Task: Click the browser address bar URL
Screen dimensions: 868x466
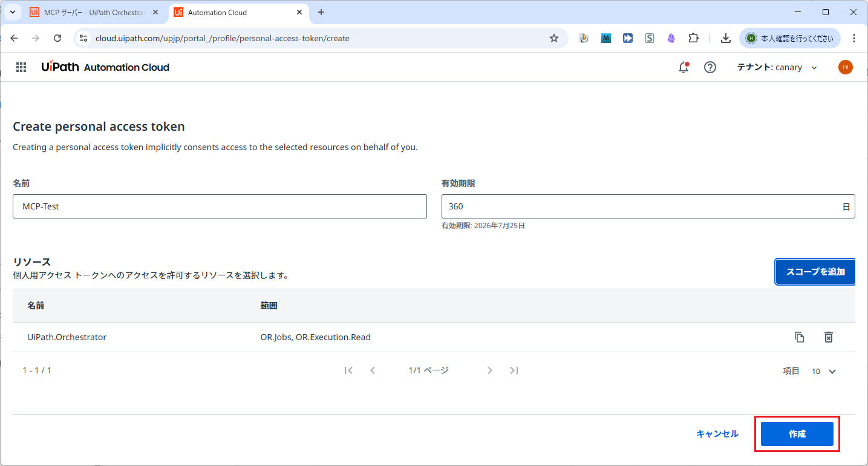Action: (x=223, y=38)
